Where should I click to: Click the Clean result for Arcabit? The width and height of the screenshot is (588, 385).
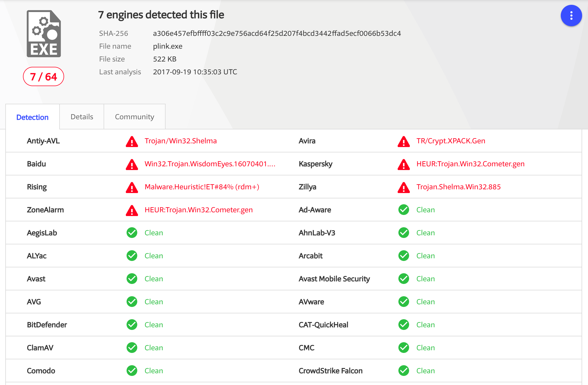tap(426, 256)
